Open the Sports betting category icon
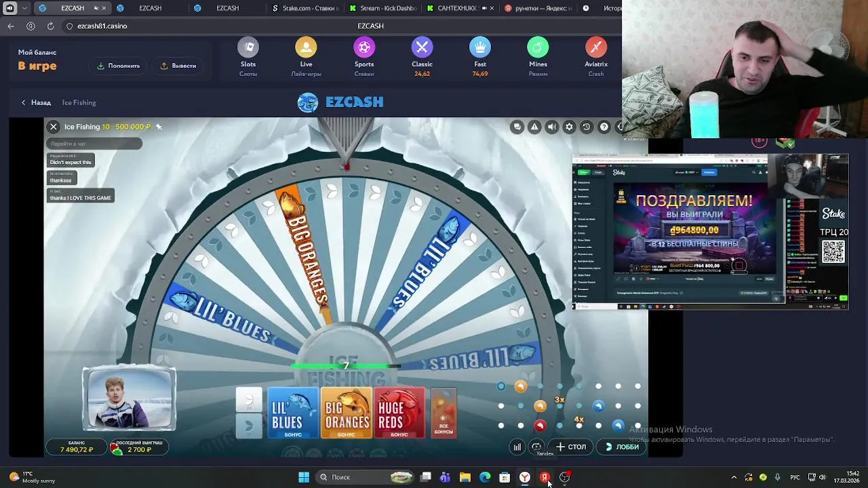The height and width of the screenshot is (488, 868). pos(364,47)
